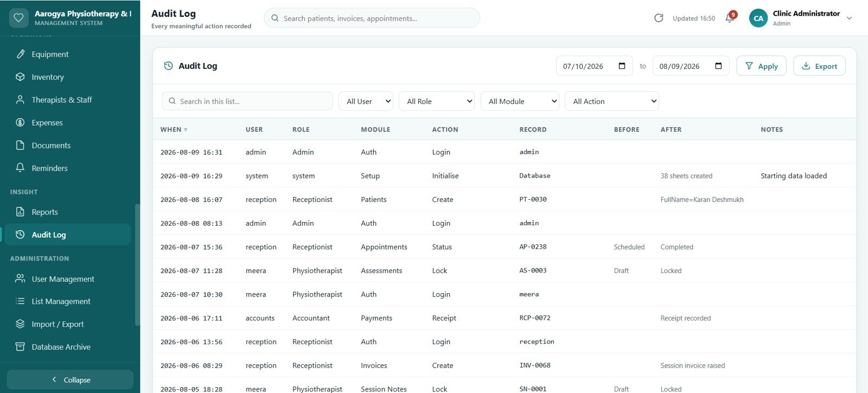
Task: Open Inventory from the sidebar
Action: point(67,77)
